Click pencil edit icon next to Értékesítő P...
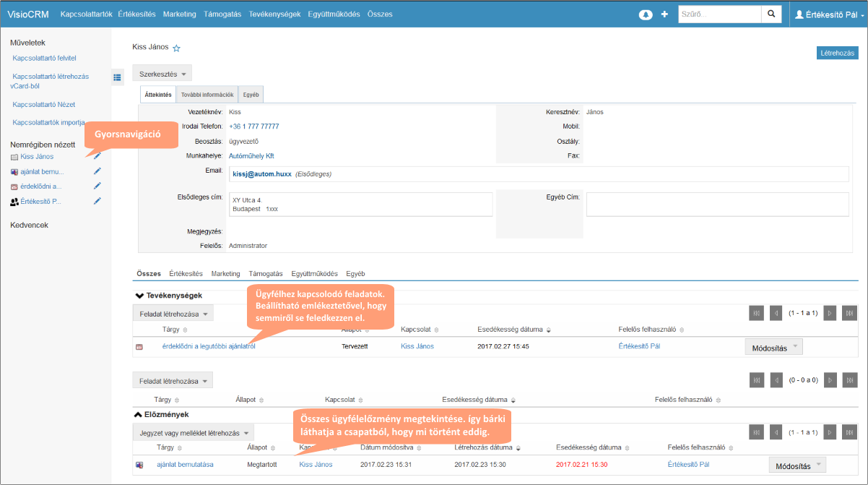Viewport: 868px width, 485px height. 97,201
